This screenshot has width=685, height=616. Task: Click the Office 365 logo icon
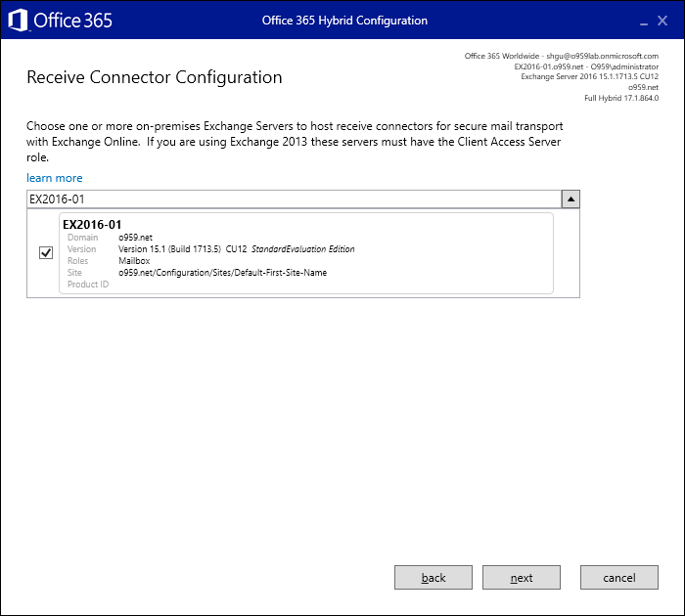coord(18,21)
